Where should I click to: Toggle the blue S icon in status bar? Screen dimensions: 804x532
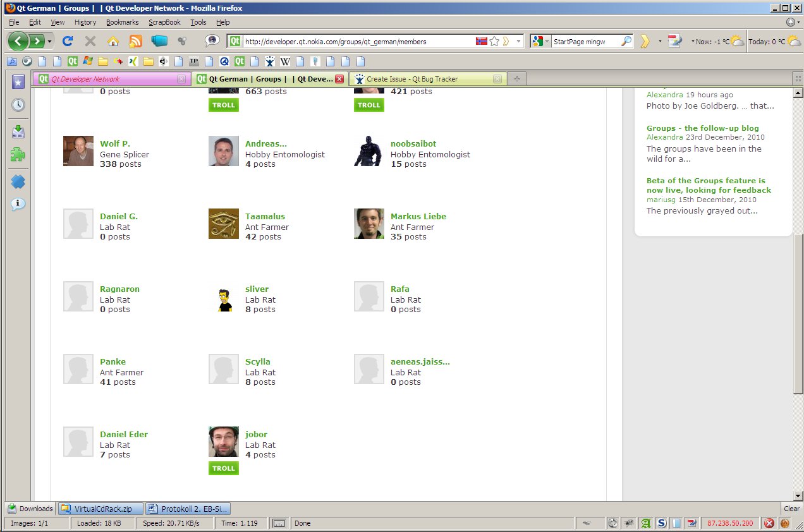coord(661,523)
